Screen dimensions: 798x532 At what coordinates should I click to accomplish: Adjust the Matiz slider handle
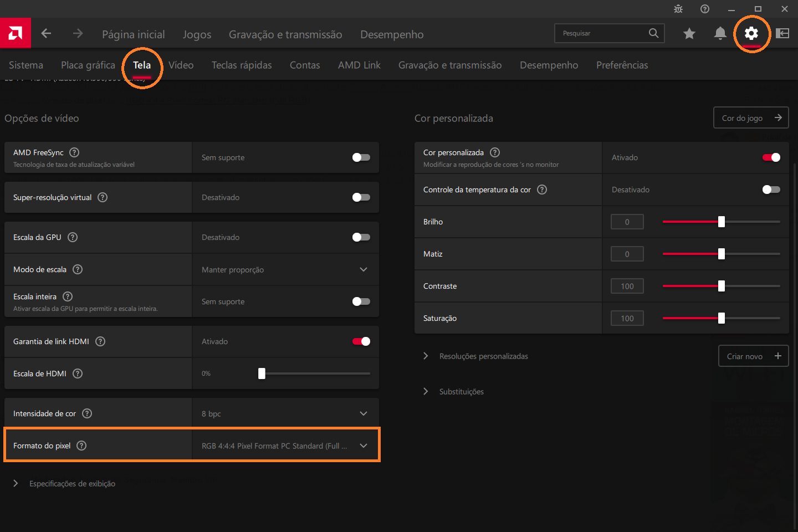point(722,254)
